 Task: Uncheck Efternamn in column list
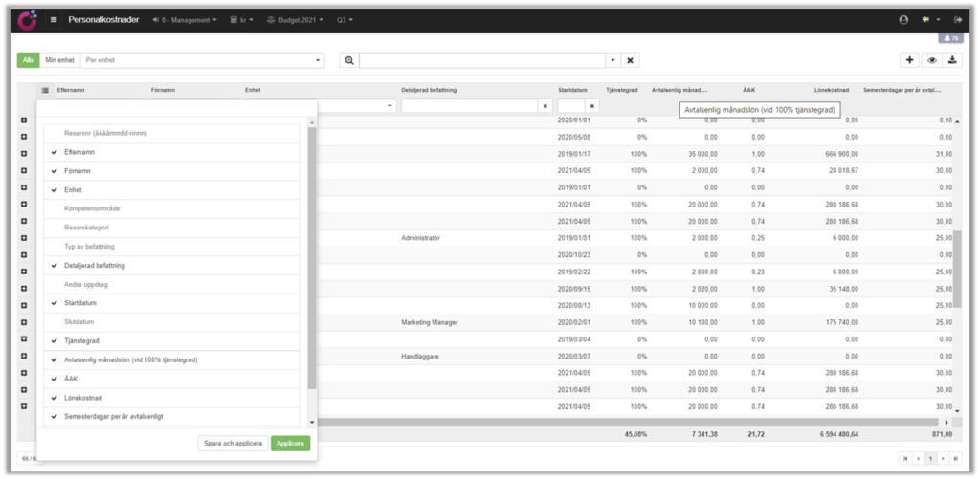[171, 152]
